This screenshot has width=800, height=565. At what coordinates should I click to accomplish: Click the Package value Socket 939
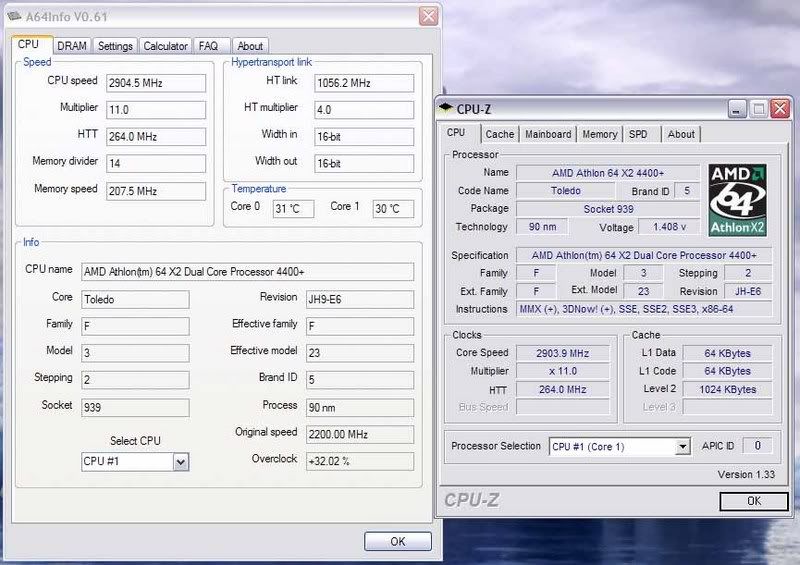click(608, 209)
